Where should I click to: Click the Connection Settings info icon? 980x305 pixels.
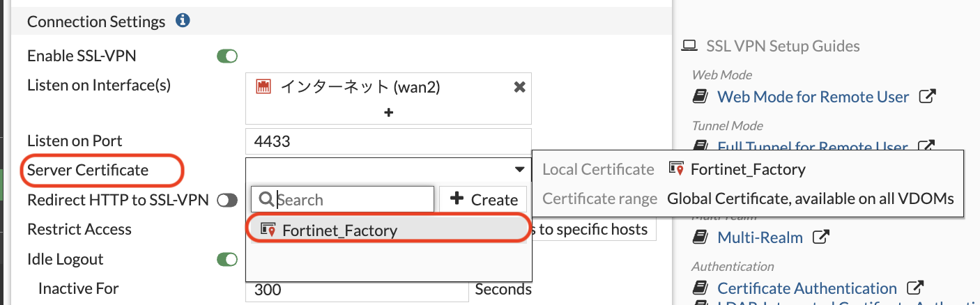(x=183, y=21)
